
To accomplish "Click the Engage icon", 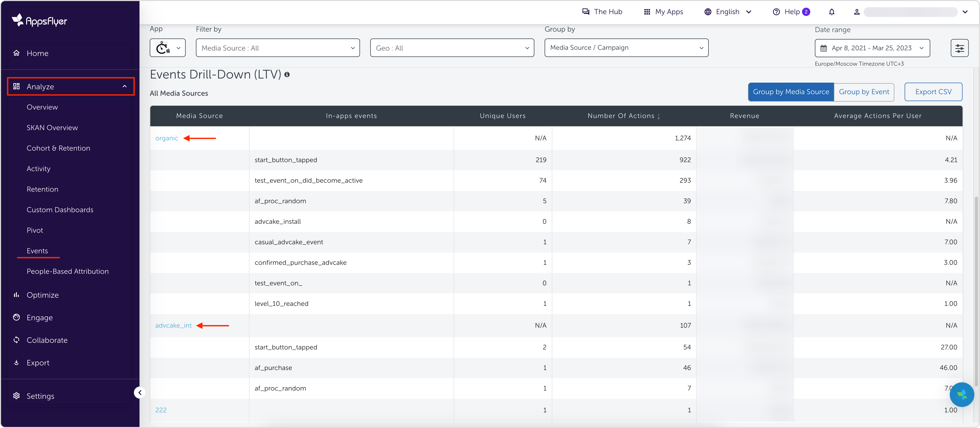I will click(x=16, y=317).
